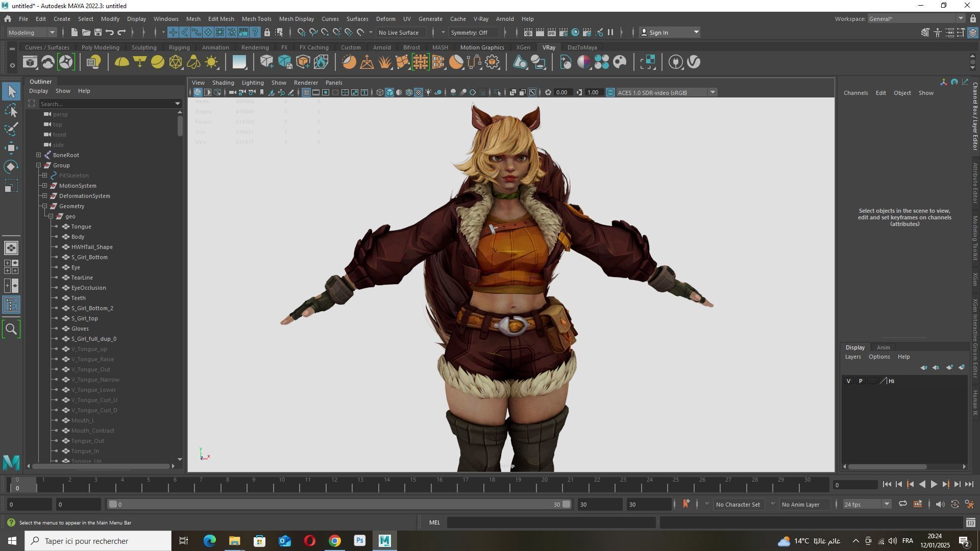Click the Redo arrow in status line
This screenshot has width=980, height=551.
pos(121,33)
